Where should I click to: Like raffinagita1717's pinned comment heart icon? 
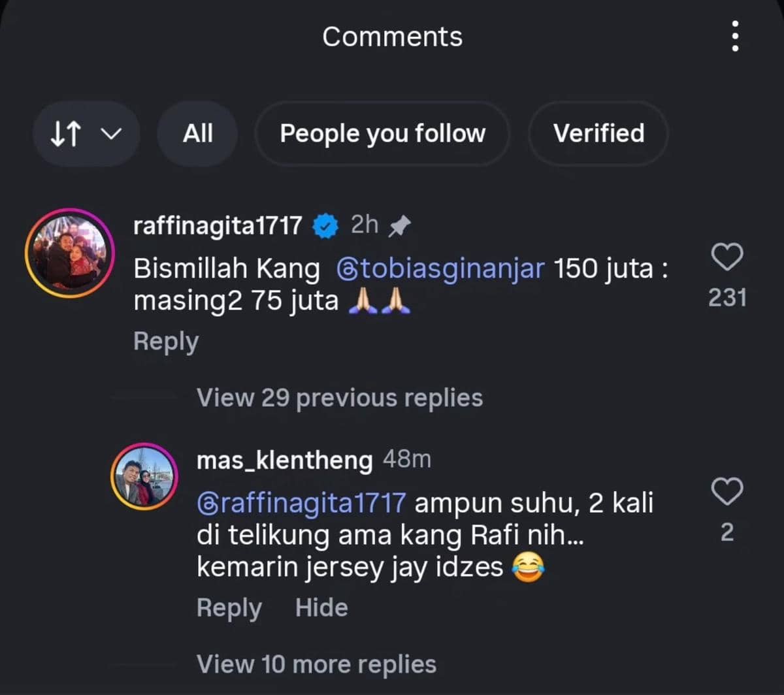[727, 257]
